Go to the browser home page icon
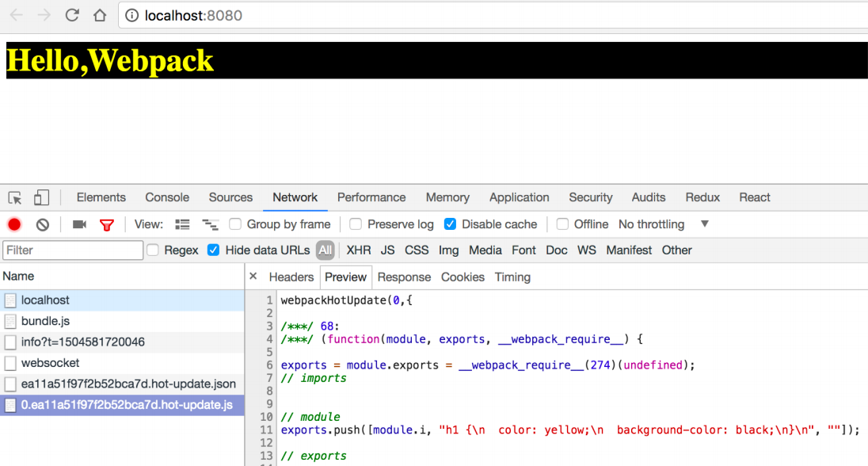The height and width of the screenshot is (466, 868). (100, 15)
